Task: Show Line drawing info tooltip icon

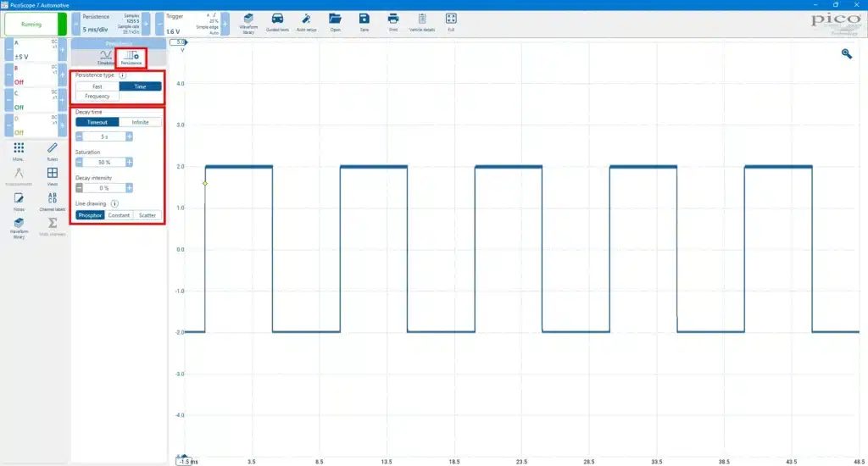Action: (114, 203)
